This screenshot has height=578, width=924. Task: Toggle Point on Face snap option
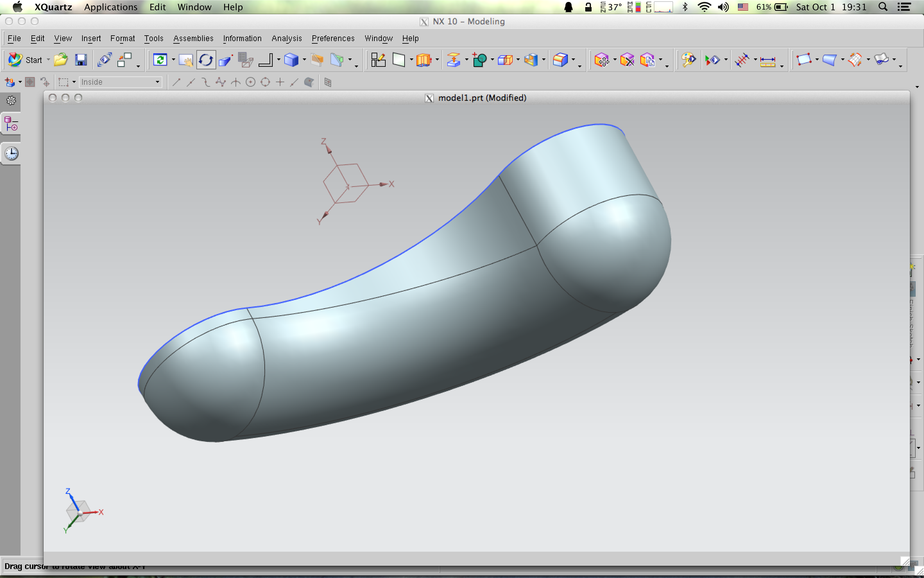309,82
